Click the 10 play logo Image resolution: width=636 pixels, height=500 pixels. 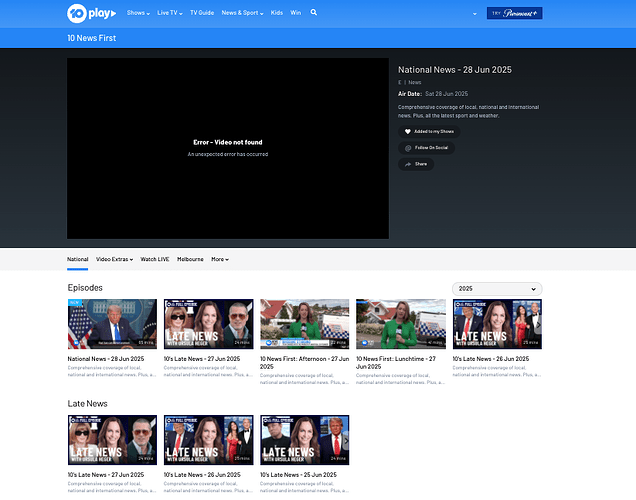point(92,13)
